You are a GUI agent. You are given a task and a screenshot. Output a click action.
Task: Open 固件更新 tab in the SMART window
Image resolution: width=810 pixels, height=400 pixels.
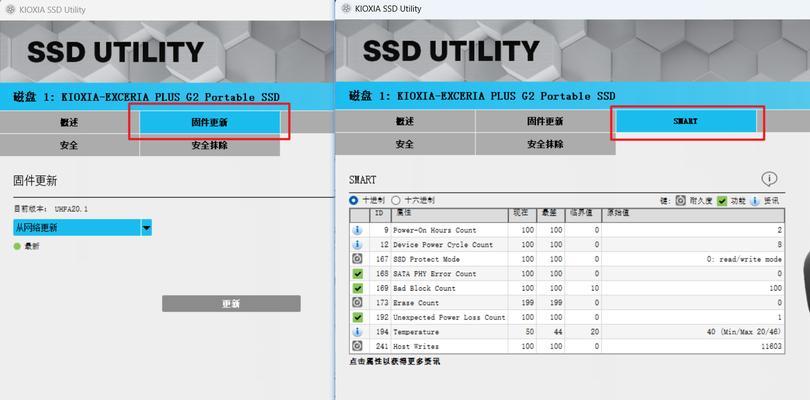coord(546,121)
